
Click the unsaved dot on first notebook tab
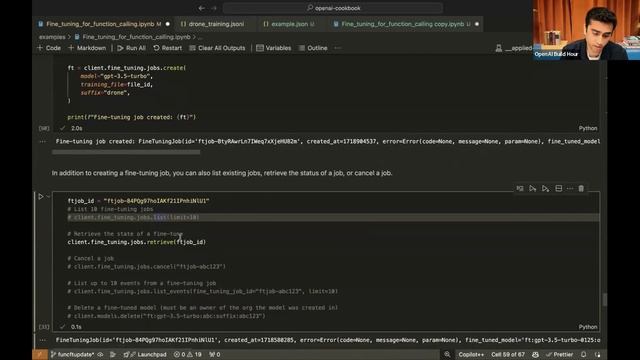pos(168,24)
